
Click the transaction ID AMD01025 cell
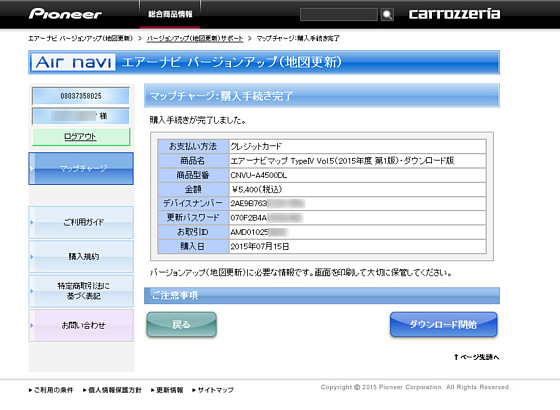[x=357, y=232]
